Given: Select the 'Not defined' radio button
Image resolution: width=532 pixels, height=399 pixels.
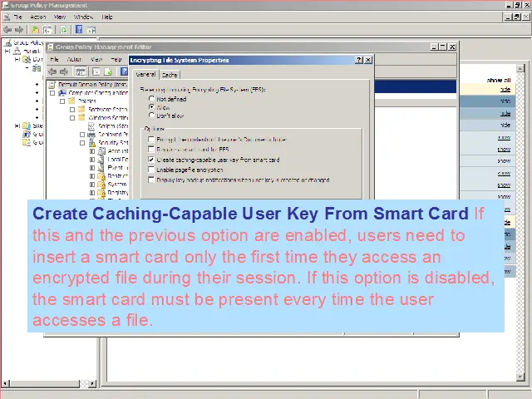Looking at the screenshot, I should [x=151, y=99].
